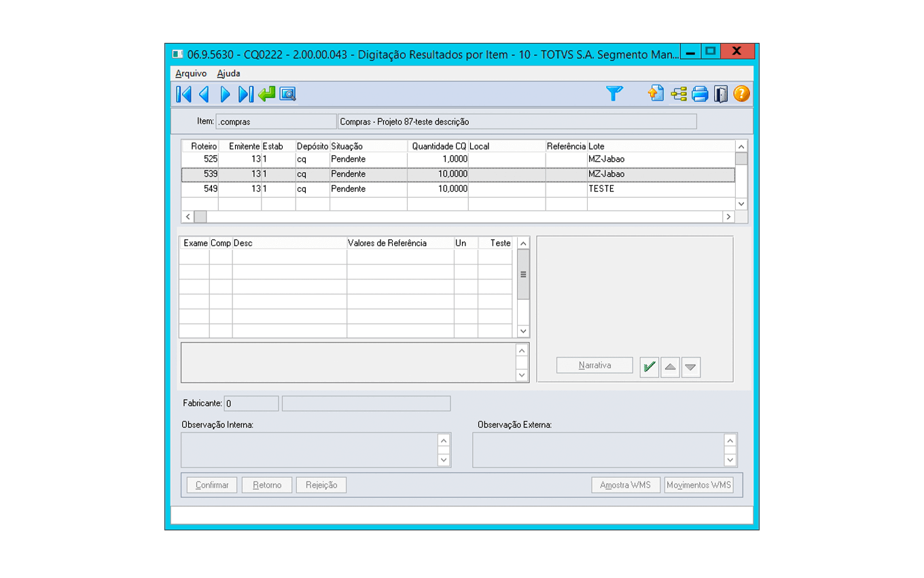Open the search magnifier tool

click(x=288, y=95)
